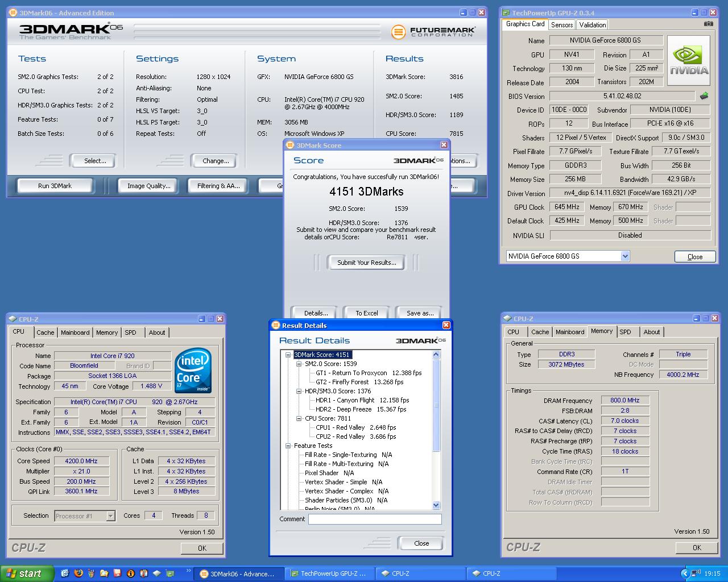Screen dimensions: 728x582
Task: Click the red floppy disk quick launch icon
Action: (117, 573)
